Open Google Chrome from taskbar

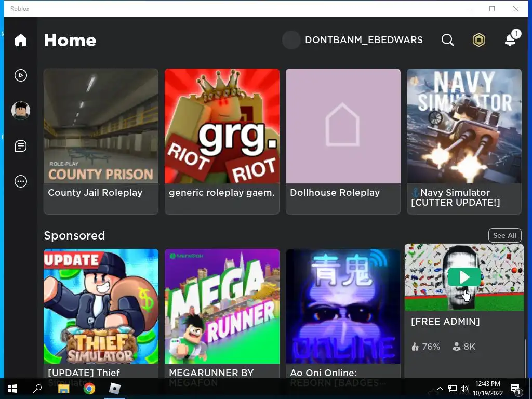point(89,389)
